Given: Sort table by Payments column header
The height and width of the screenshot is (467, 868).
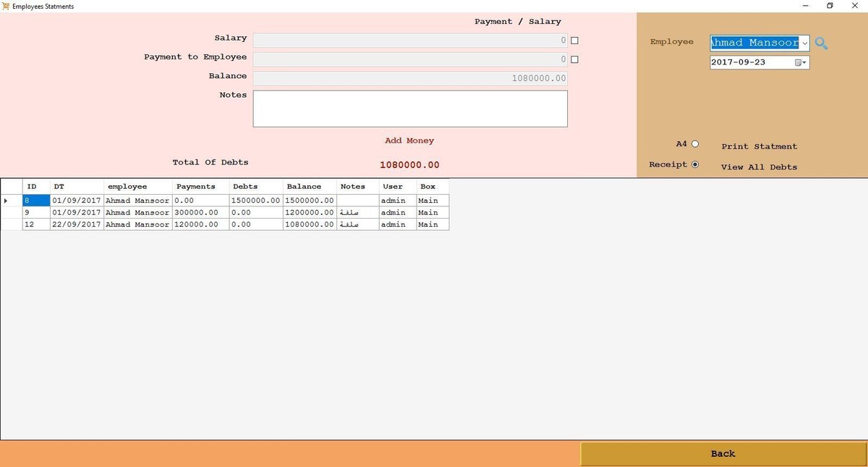Looking at the screenshot, I should pos(196,187).
